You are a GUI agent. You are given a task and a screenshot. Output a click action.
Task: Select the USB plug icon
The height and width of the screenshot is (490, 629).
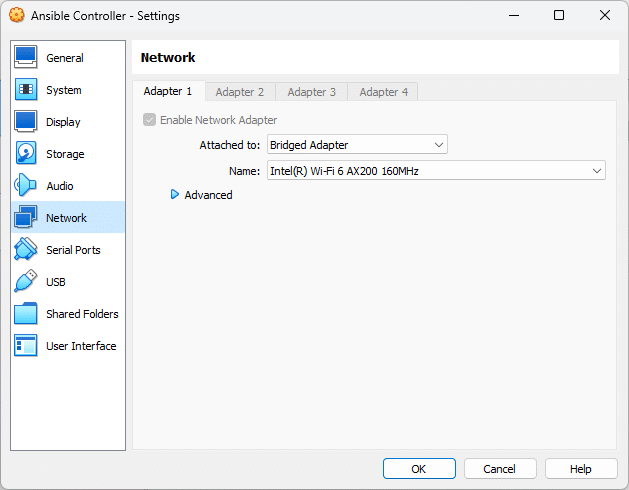pyautogui.click(x=26, y=282)
